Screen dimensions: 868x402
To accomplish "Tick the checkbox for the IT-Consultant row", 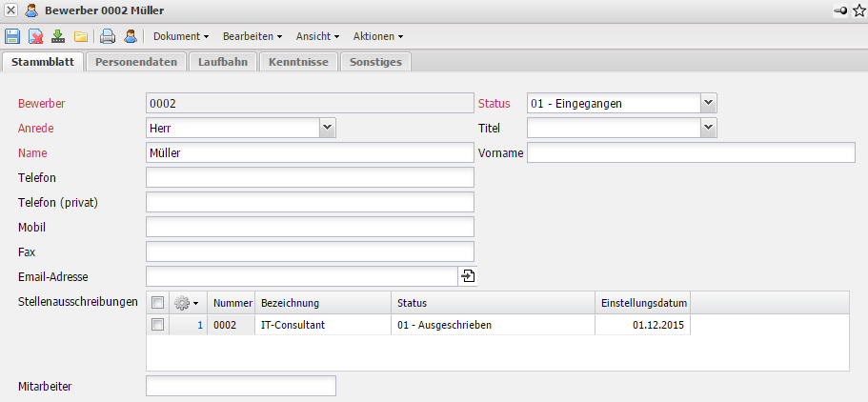I will [x=157, y=325].
